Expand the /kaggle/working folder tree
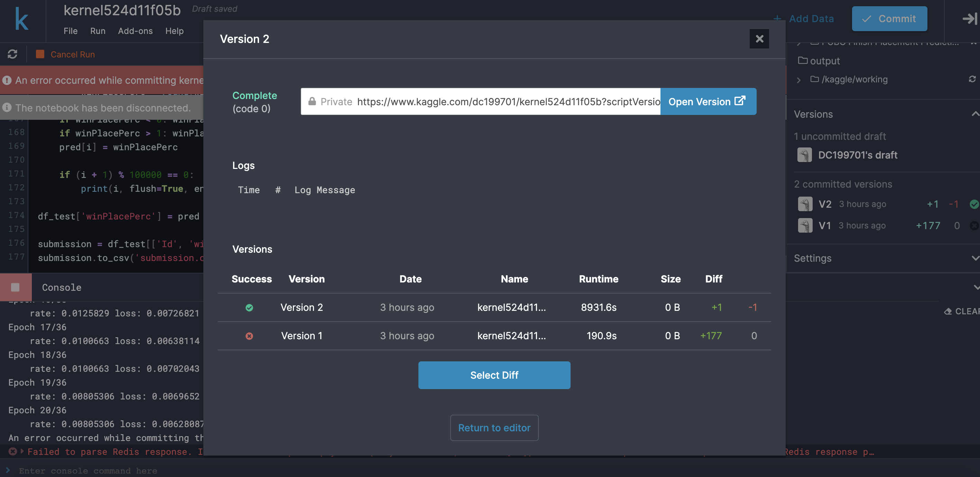 coord(799,79)
